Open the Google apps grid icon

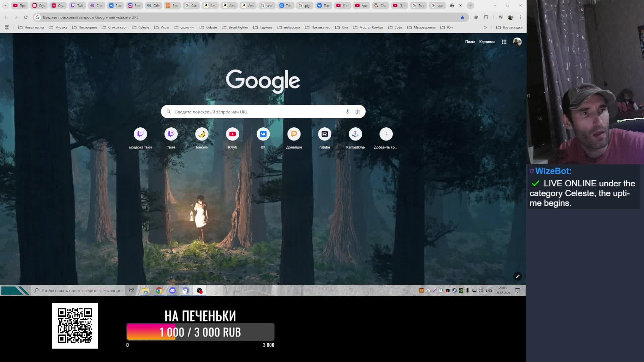pos(504,42)
